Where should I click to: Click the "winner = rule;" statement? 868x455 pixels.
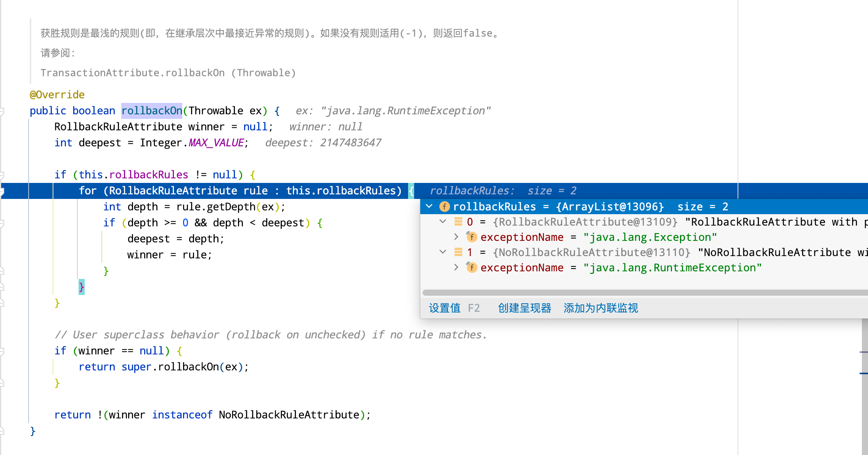click(169, 255)
